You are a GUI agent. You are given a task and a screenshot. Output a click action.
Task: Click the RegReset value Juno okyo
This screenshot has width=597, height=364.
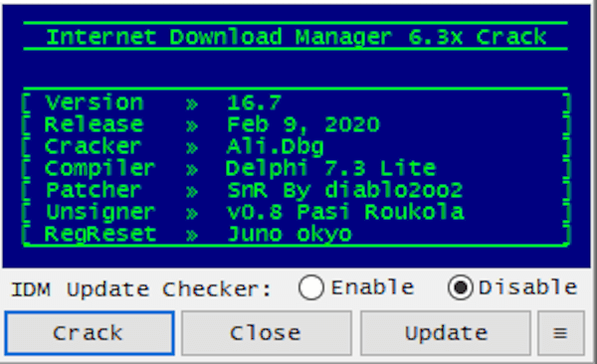[290, 234]
